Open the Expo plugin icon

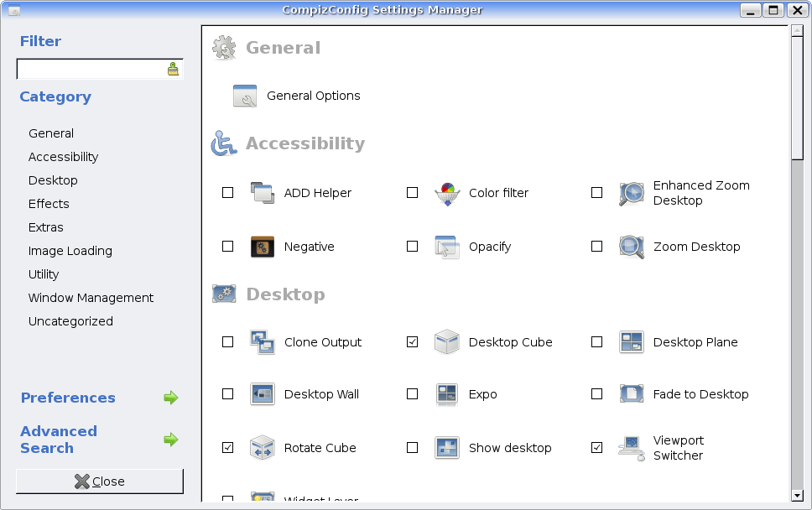tap(446, 394)
